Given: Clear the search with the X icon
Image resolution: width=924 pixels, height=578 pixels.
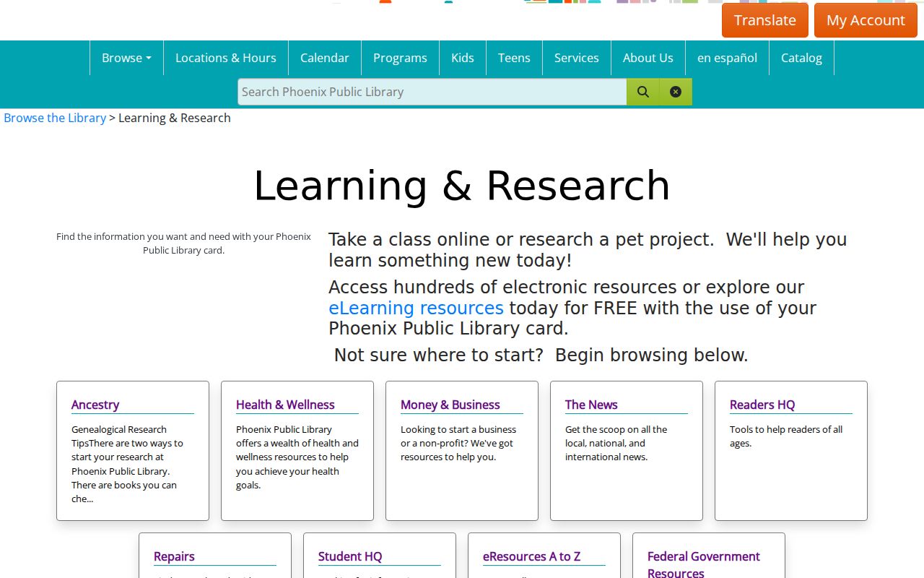Looking at the screenshot, I should coord(676,92).
